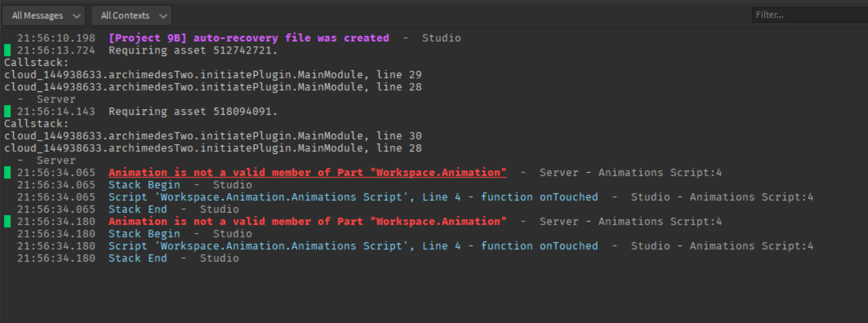Select the Requiring asset 518094091 message

pos(193,112)
